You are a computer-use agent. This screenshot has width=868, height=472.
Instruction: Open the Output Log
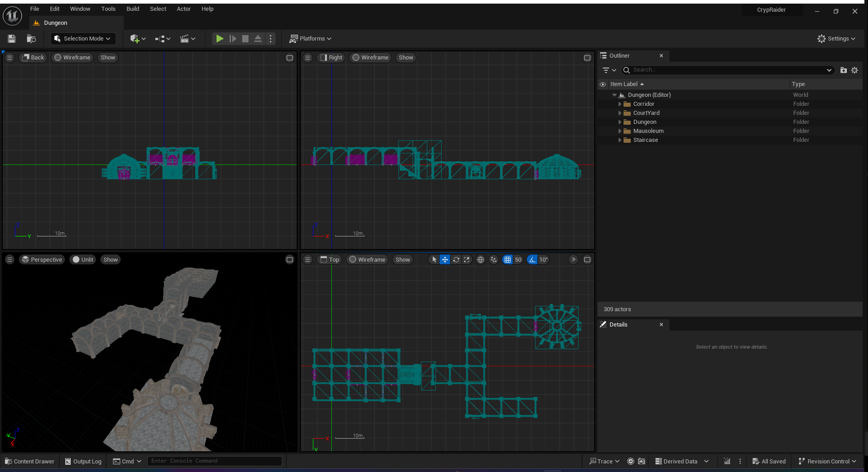pyautogui.click(x=83, y=461)
